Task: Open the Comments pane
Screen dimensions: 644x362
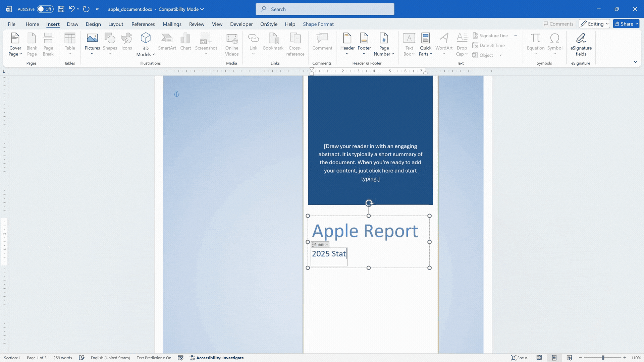Action: point(558,24)
